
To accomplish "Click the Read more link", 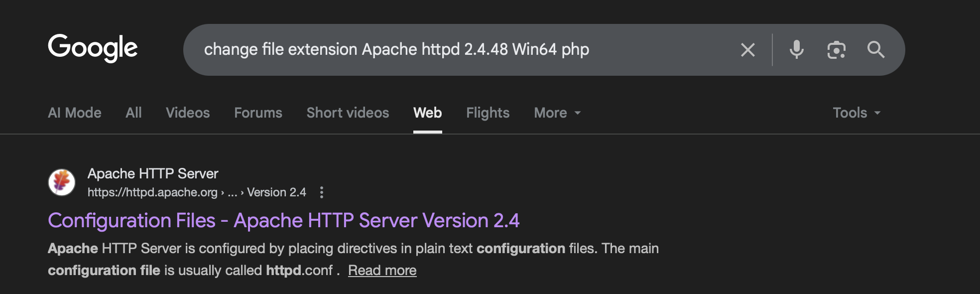I will pos(382,270).
